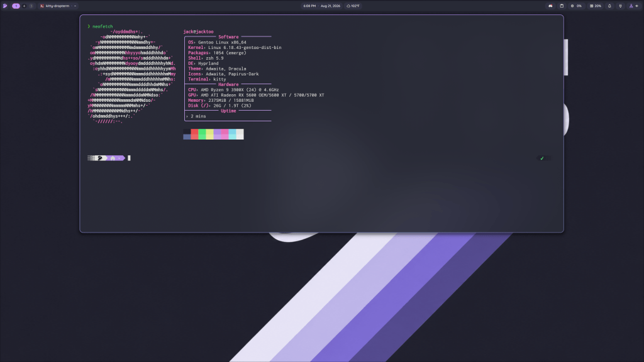Switch to workspace 4
This screenshot has width=644, height=362.
pyautogui.click(x=25, y=6)
